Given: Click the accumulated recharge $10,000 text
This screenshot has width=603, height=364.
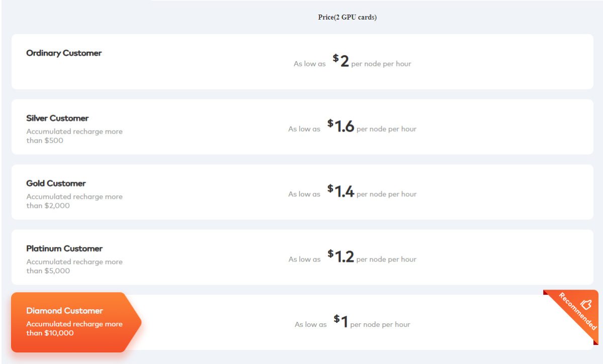Looking at the screenshot, I should click(74, 328).
